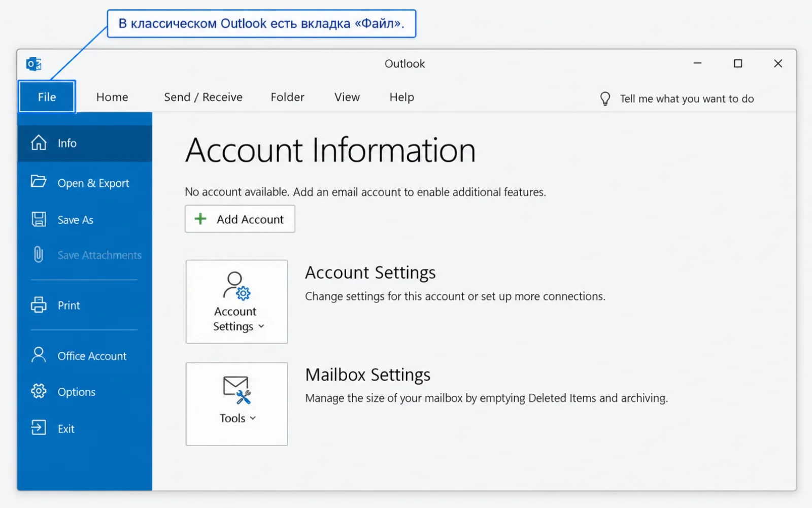
Task: Click the envelope-with-tools Mailbox icon
Action: [x=236, y=390]
